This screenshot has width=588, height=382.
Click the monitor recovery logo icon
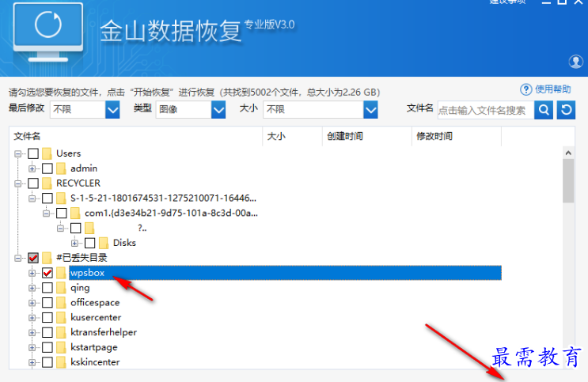pos(48,32)
